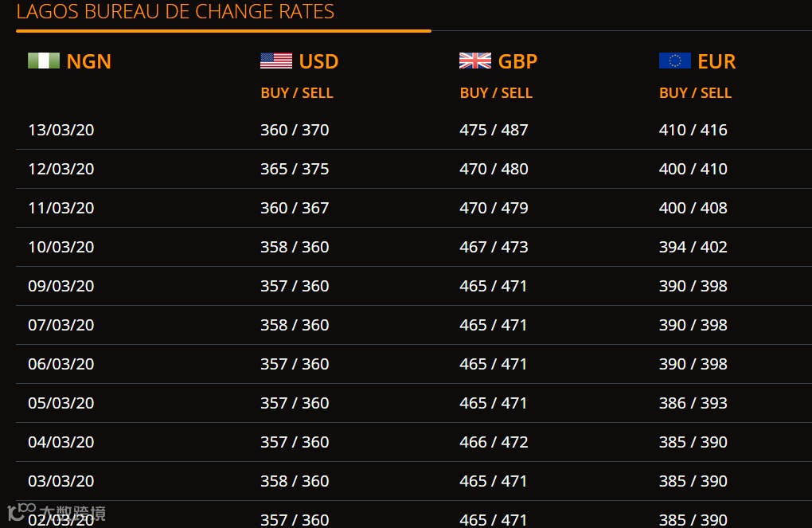
Task: Click the EUR rate 394 / 402
Action: [x=693, y=247]
